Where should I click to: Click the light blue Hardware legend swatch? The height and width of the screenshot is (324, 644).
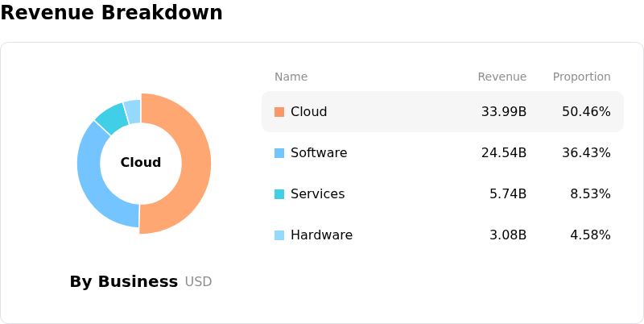pos(279,235)
